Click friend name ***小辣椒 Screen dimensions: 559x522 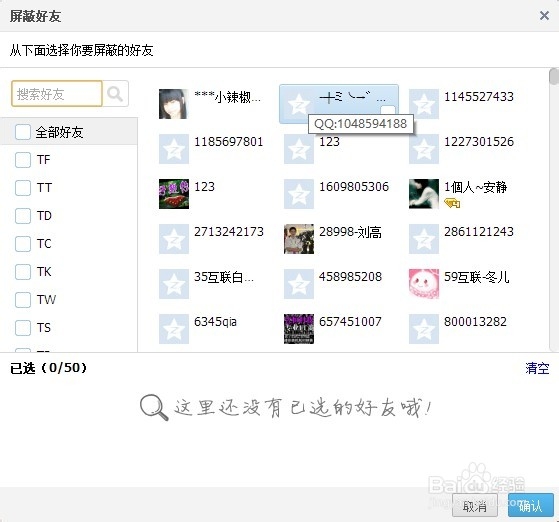[x=227, y=97]
